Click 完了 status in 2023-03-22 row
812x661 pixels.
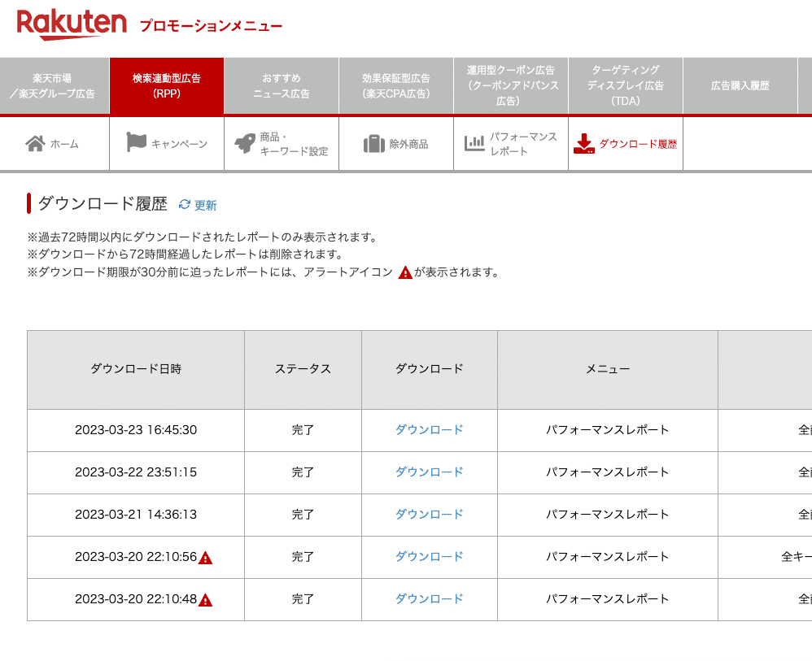(x=303, y=472)
